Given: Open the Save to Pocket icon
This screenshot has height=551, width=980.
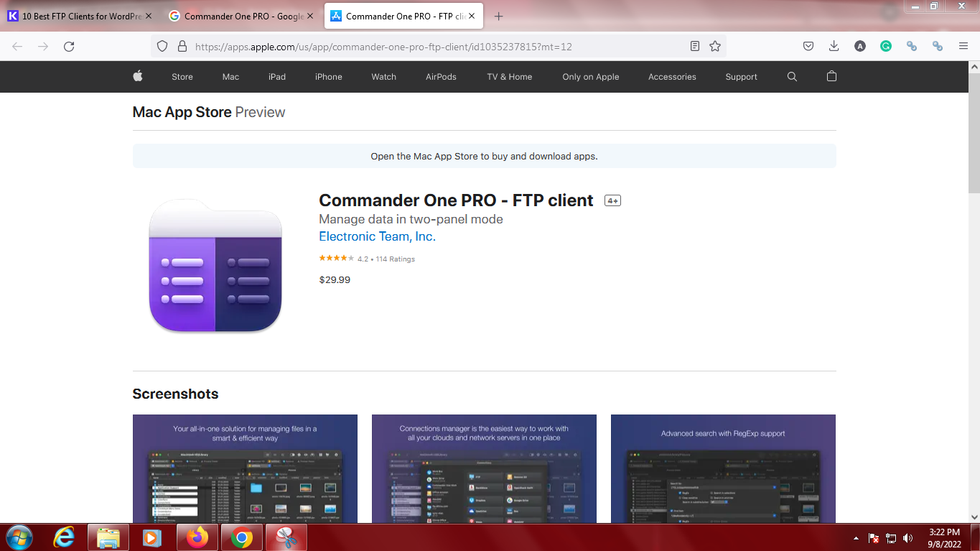Looking at the screenshot, I should click(808, 46).
